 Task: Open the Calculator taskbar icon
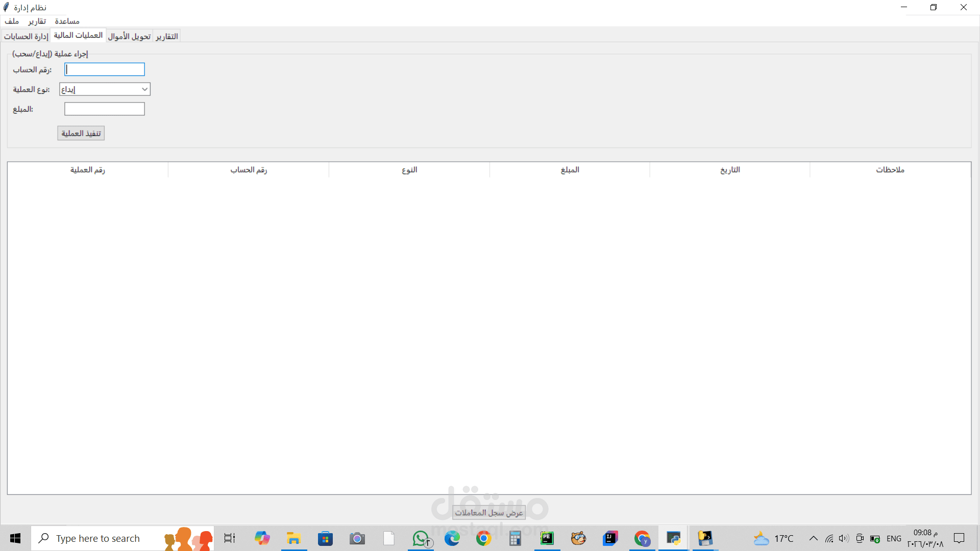(515, 538)
